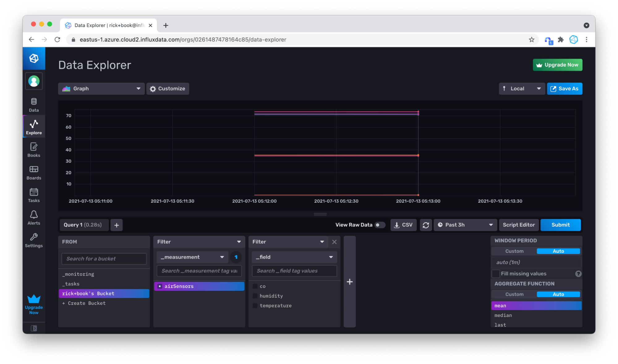Image resolution: width=618 pixels, height=364 pixels.
Task: Open Settings wrench in the sidebar
Action: pyautogui.click(x=34, y=240)
